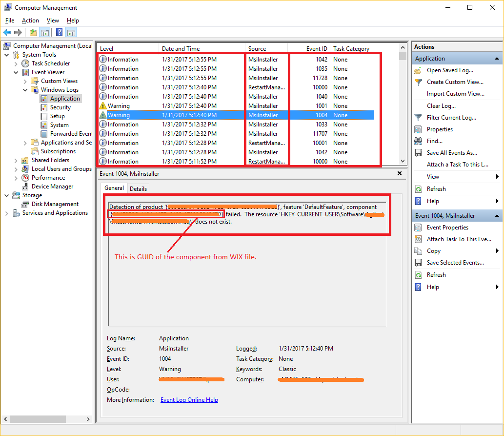Screen dimensions: 504x436
Task: Sort by Date and Time column header
Action: tap(202, 49)
